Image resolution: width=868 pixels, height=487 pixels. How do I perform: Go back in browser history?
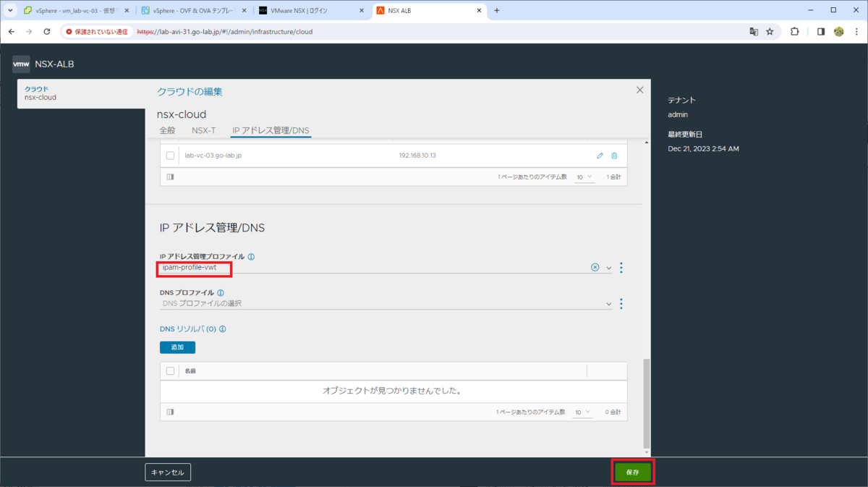(x=12, y=32)
